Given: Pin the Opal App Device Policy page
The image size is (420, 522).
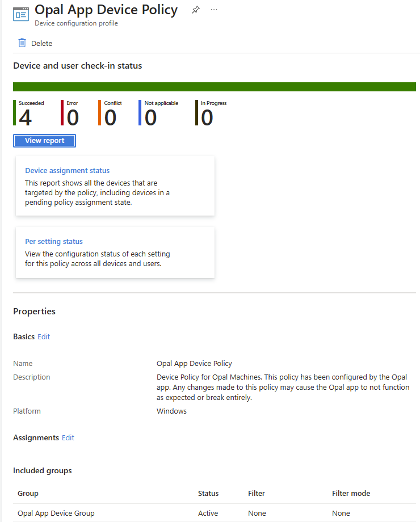Looking at the screenshot, I should 195,10.
